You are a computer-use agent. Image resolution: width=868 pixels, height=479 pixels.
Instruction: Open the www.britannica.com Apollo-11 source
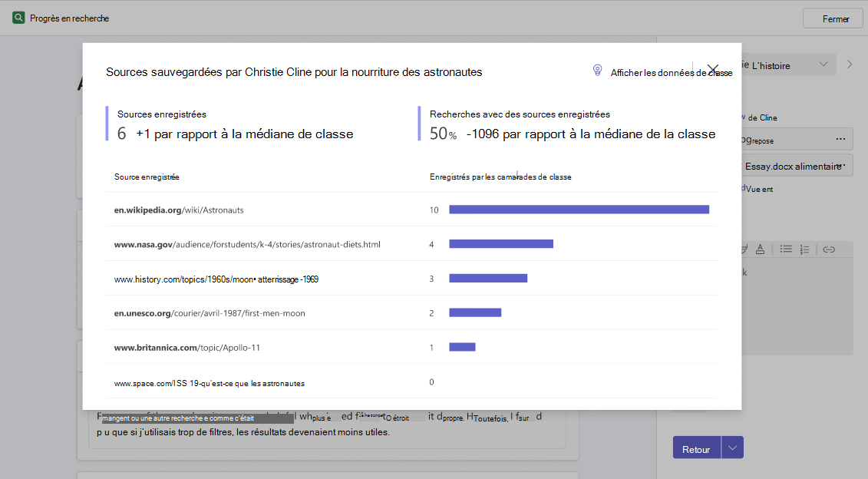tap(186, 347)
